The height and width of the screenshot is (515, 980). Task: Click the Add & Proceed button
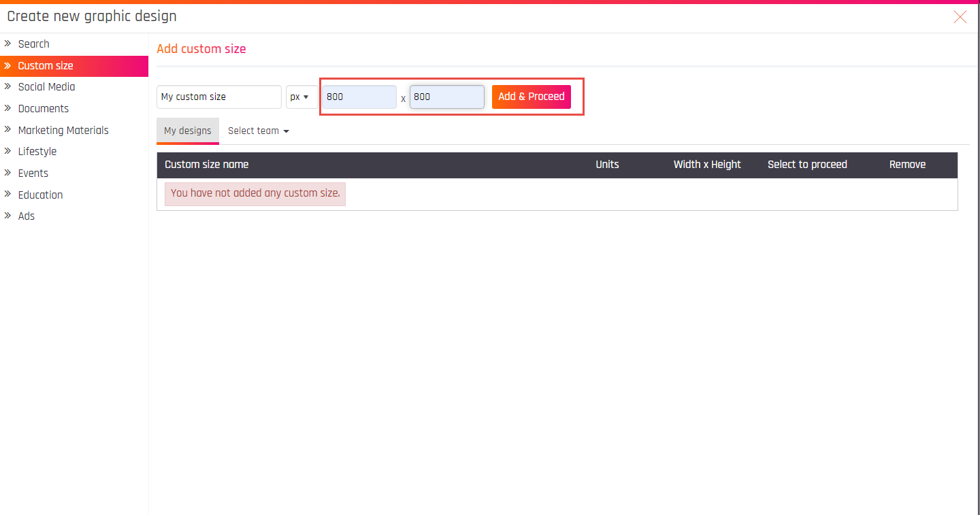point(532,97)
